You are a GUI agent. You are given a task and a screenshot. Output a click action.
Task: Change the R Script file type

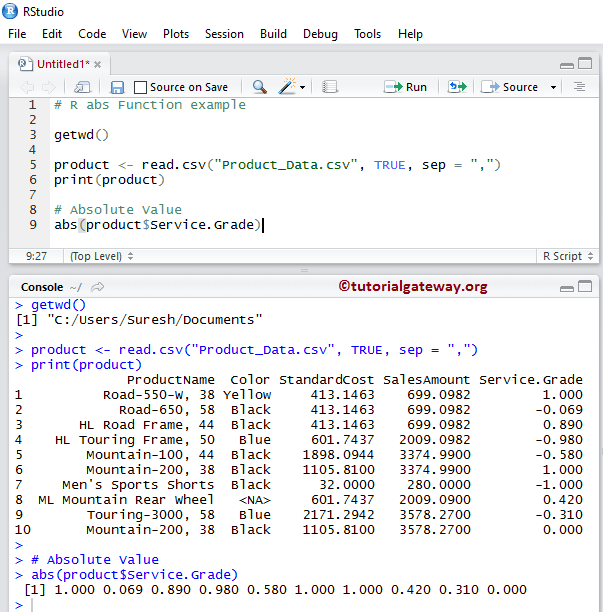(x=568, y=256)
